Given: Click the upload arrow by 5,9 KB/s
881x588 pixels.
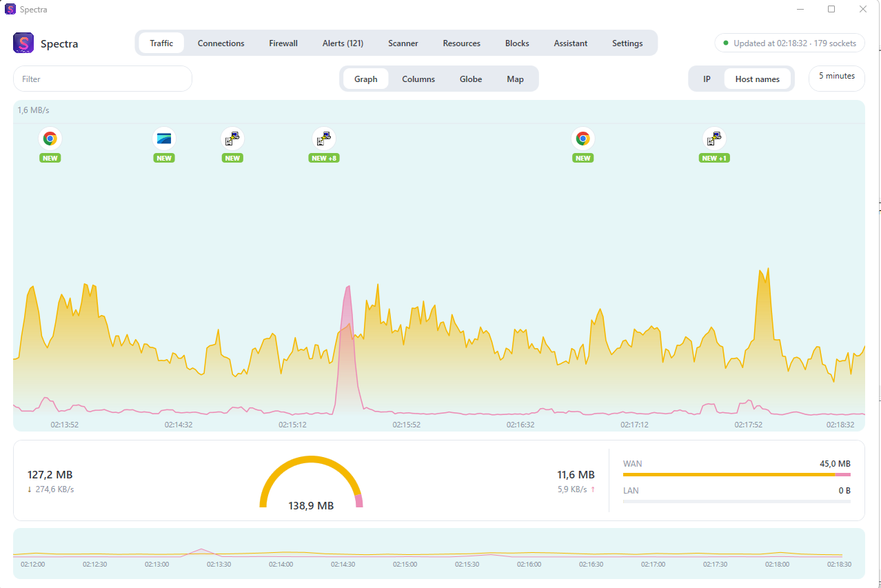Looking at the screenshot, I should pos(592,489).
